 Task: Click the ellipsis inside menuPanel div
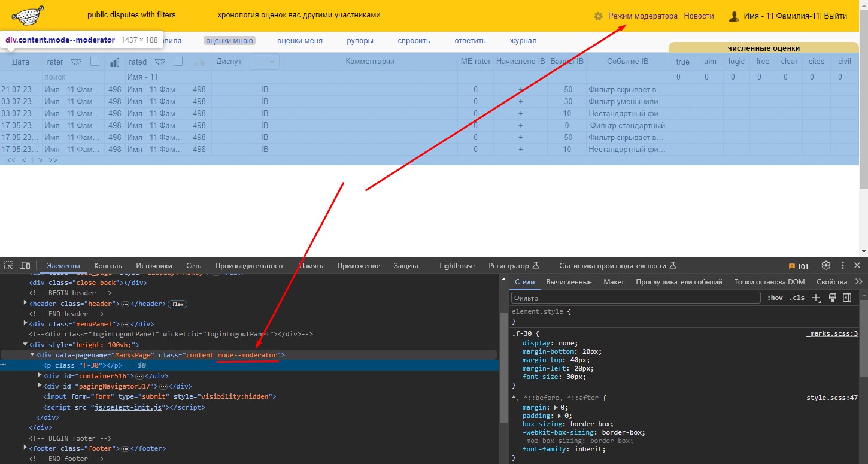click(x=125, y=324)
